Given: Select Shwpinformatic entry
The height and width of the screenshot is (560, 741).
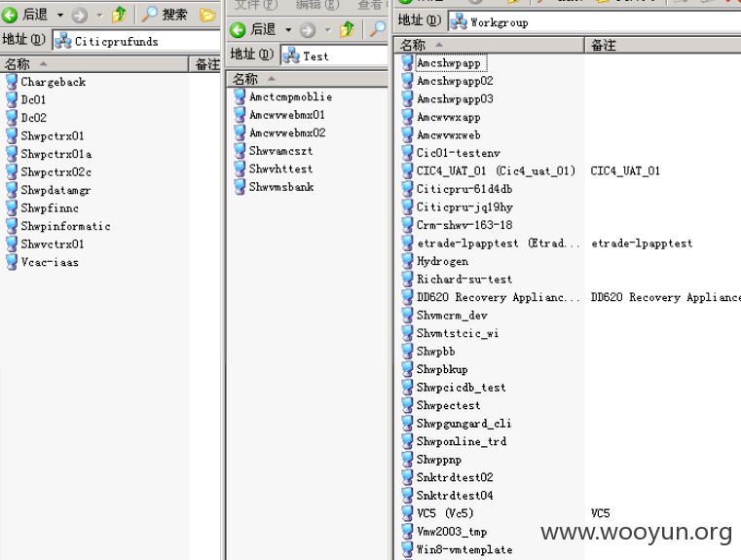Looking at the screenshot, I should pos(65,226).
